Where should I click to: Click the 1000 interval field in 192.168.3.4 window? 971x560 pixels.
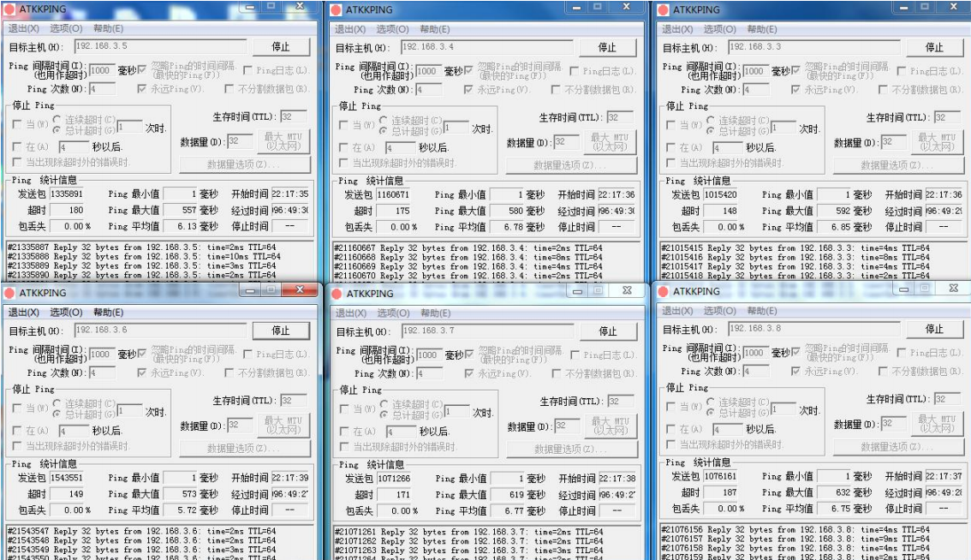click(x=428, y=72)
